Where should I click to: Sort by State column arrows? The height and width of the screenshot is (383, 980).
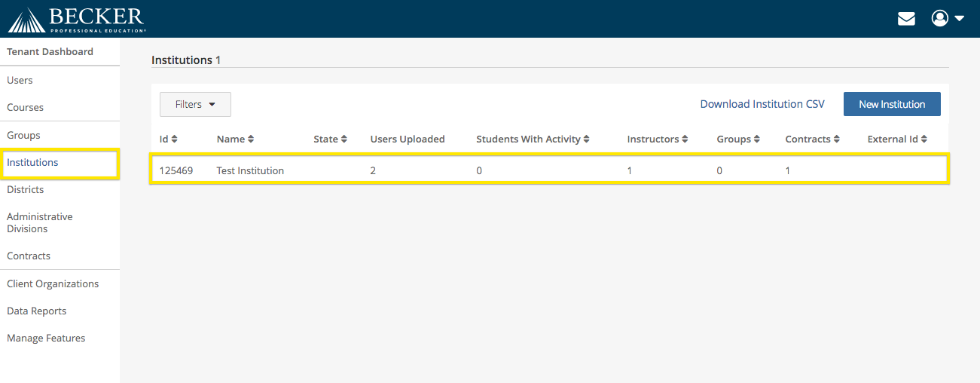343,139
